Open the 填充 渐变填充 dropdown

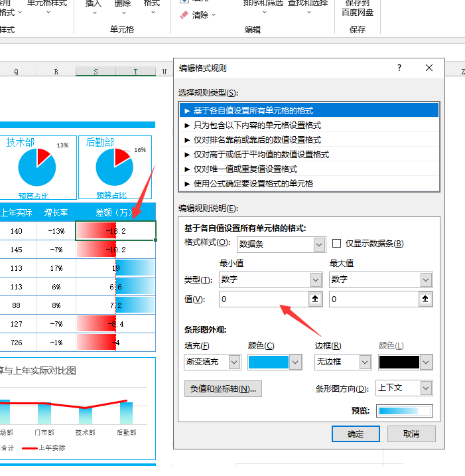pyautogui.click(x=234, y=362)
